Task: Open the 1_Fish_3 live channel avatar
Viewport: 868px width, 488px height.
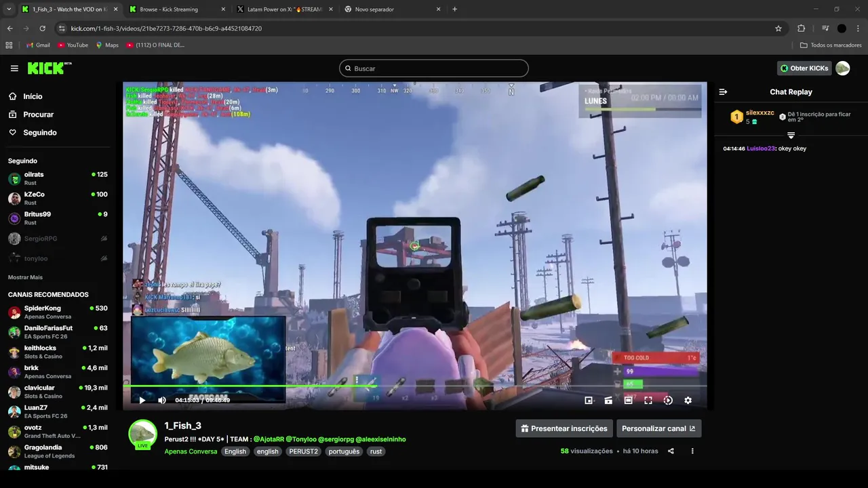Action: pos(143,434)
